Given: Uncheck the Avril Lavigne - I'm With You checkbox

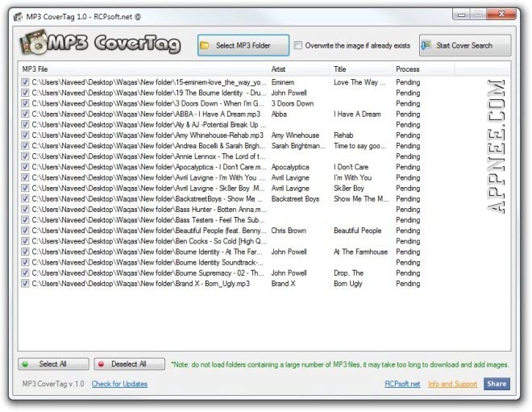Looking at the screenshot, I should click(25, 177).
